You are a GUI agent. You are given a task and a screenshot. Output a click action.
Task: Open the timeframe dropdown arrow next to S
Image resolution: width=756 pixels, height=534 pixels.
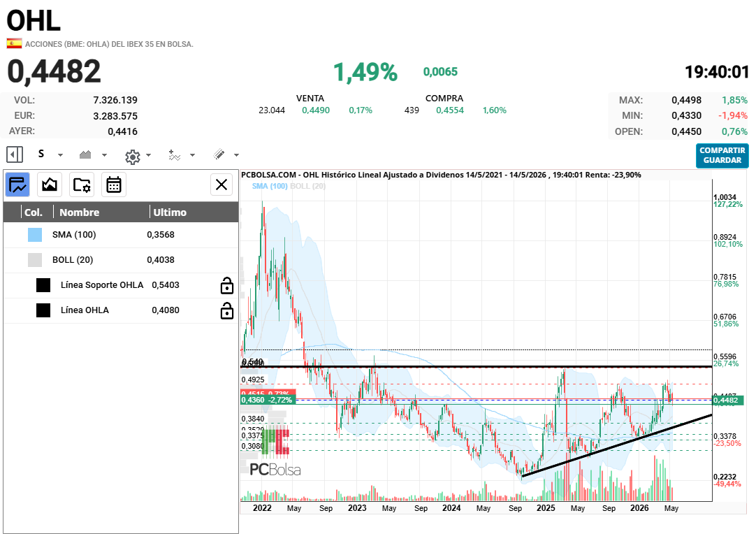pos(60,155)
